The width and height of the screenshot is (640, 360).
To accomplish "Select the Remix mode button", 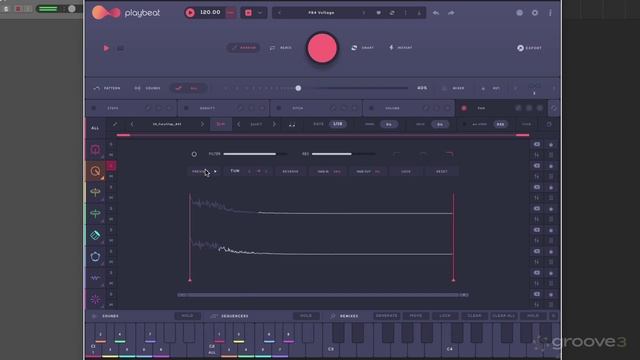I will (x=281, y=48).
